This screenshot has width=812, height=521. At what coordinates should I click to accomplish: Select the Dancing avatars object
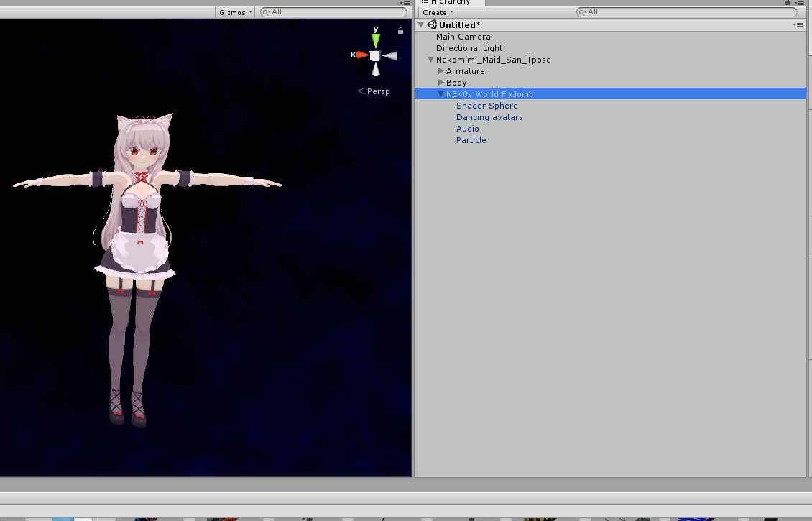coord(489,117)
